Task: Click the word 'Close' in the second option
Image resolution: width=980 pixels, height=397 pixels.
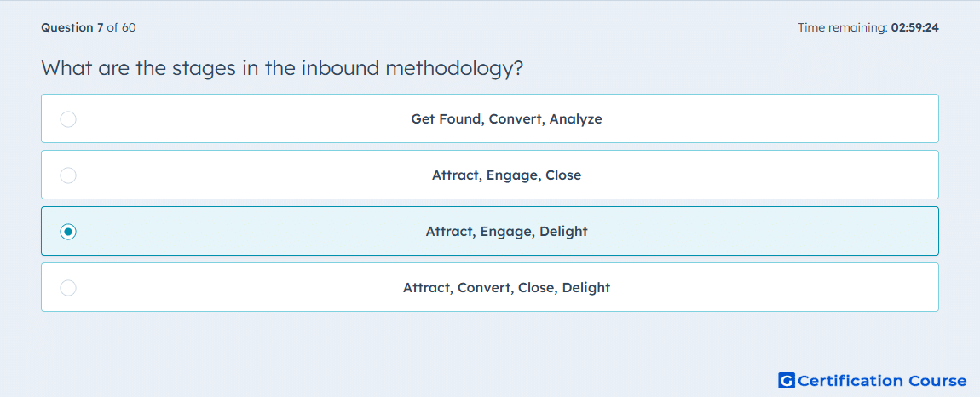Action: [x=563, y=175]
